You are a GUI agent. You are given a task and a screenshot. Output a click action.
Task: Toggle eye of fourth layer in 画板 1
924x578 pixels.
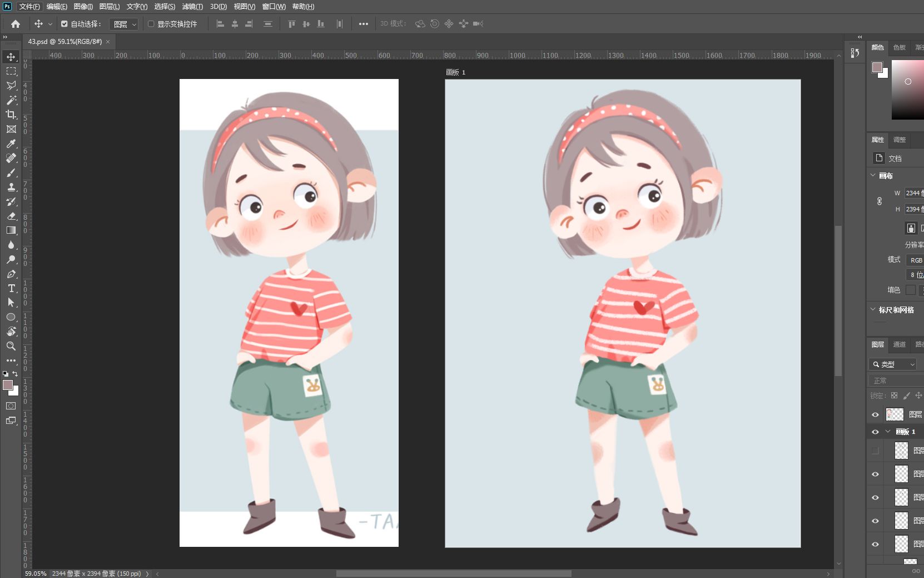pos(876,521)
